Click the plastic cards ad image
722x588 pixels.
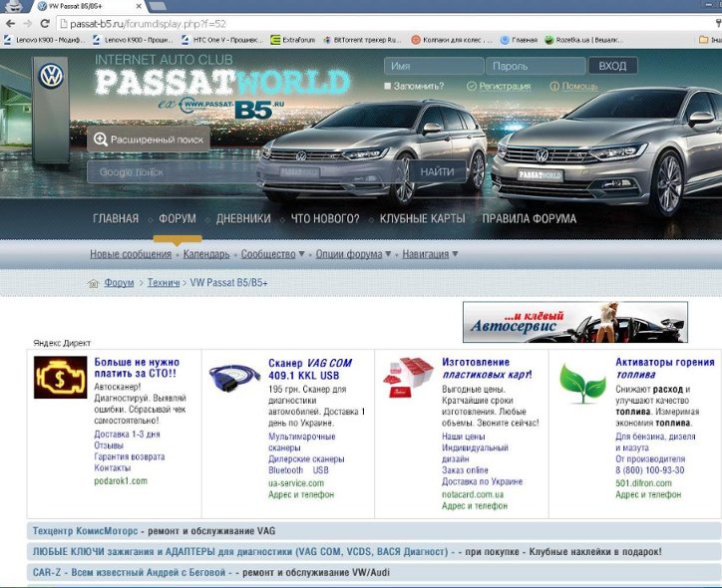(408, 378)
